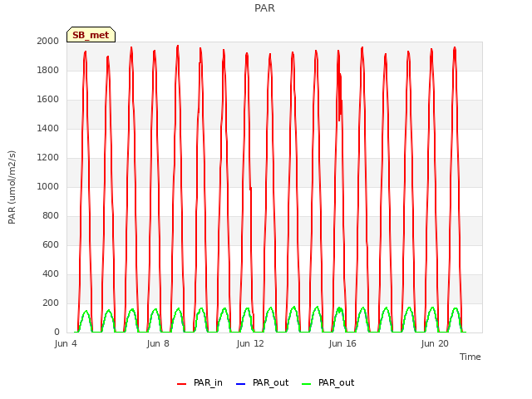Click the 1000 y-axis tick label
532x399 pixels.
coord(48,186)
